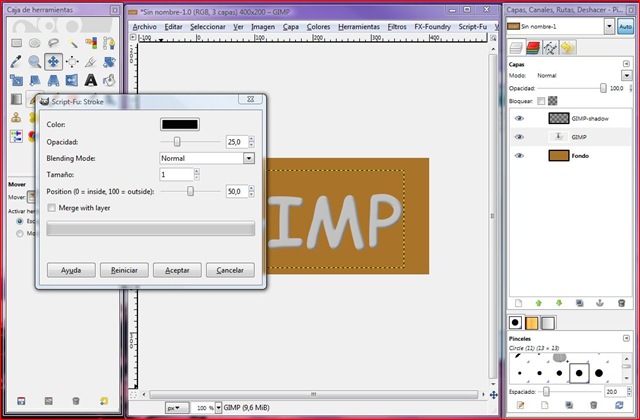The image size is (640, 420).
Task: Open the Filtros menu
Action: pyautogui.click(x=397, y=27)
